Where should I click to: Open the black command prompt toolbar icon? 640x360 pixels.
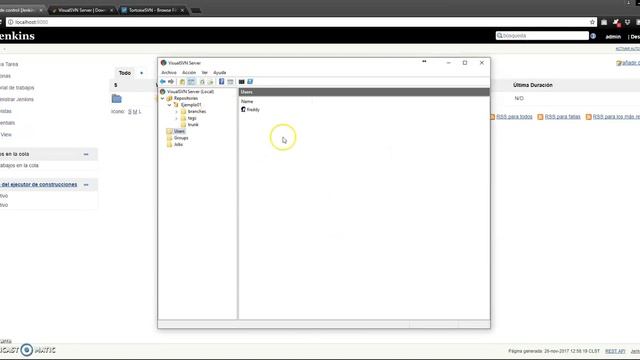[x=241, y=82]
